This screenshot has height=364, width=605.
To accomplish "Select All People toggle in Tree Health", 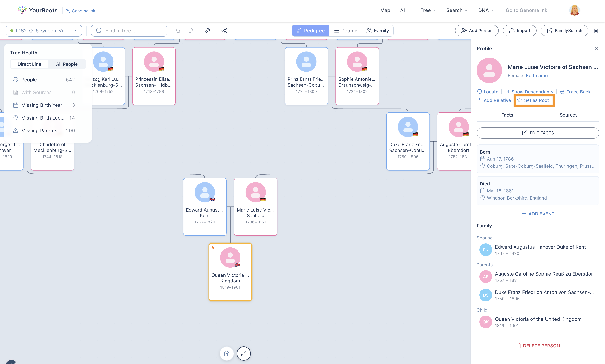I will 67,64.
